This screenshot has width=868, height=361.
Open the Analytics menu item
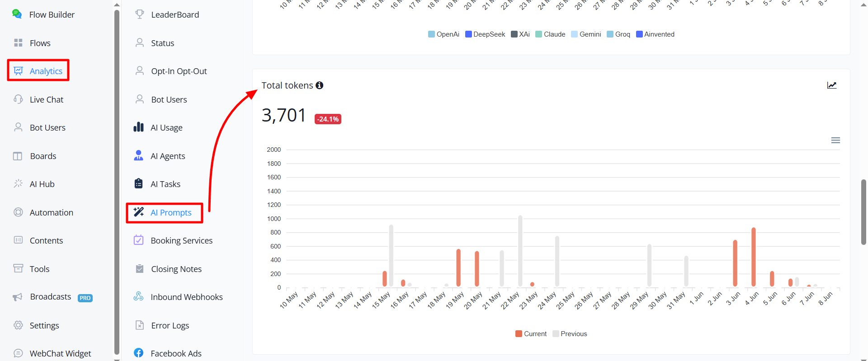point(38,70)
